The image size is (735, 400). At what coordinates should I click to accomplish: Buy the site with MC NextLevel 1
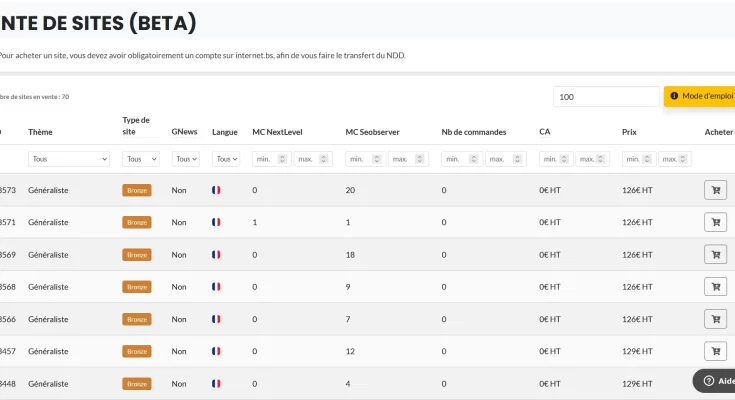tap(715, 222)
